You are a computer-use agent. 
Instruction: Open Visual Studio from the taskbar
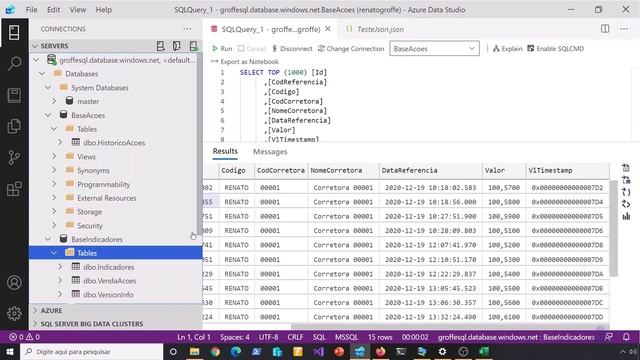click(x=318, y=351)
